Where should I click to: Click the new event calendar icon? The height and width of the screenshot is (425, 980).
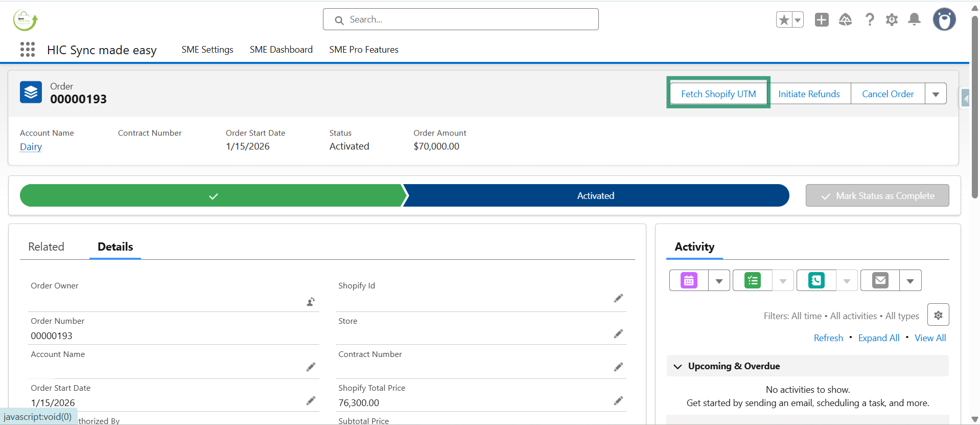point(689,280)
